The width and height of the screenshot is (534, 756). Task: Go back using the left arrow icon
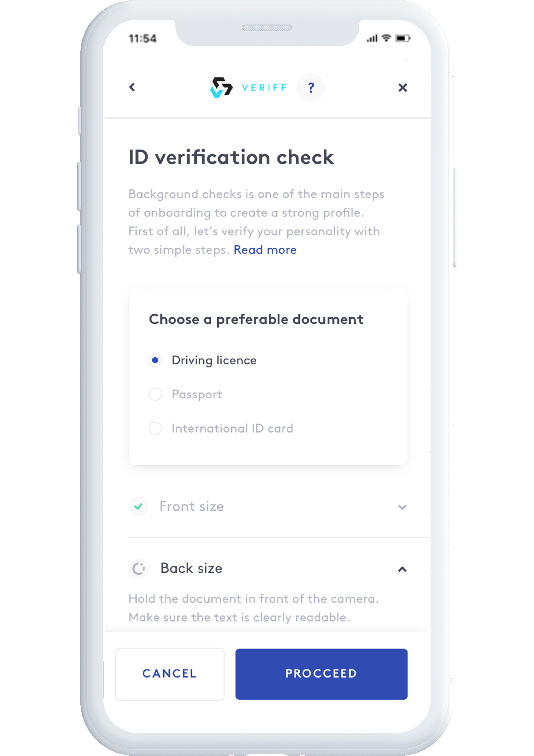(x=132, y=87)
